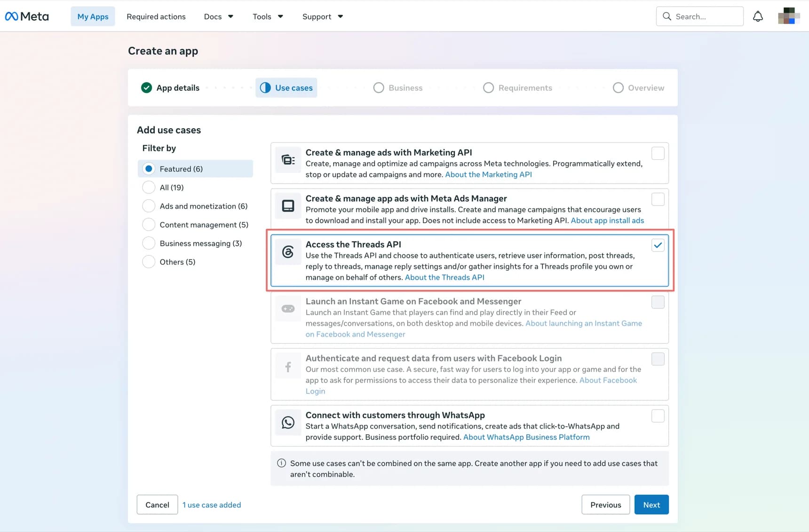Image resolution: width=809 pixels, height=532 pixels.
Task: Click the Meta Ads Manager app ads icon
Action: point(288,206)
